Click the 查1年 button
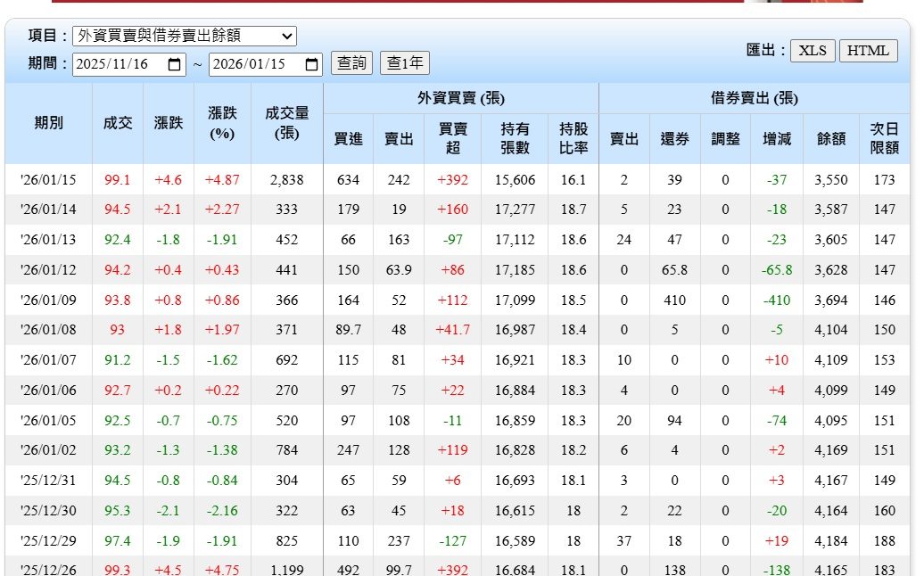The width and height of the screenshot is (924, 576). 405,63
